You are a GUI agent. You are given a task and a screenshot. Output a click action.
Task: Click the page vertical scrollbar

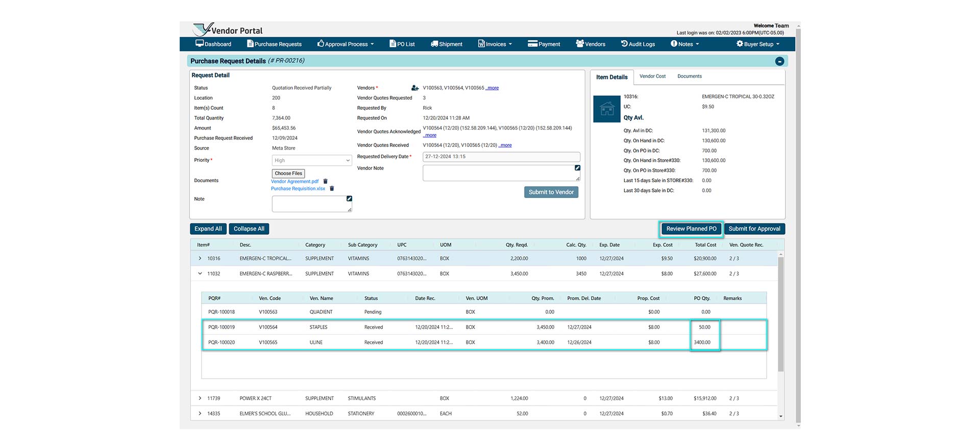click(x=798, y=225)
